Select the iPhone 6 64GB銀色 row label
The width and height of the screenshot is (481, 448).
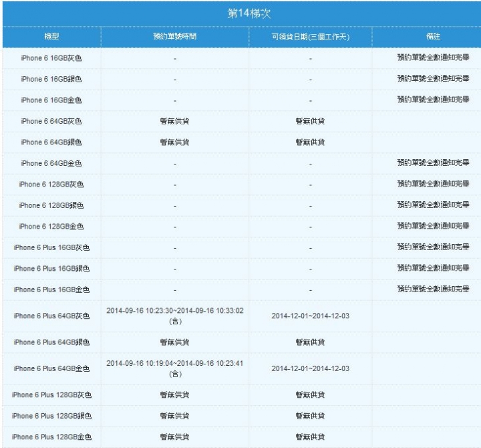pyautogui.click(x=51, y=142)
